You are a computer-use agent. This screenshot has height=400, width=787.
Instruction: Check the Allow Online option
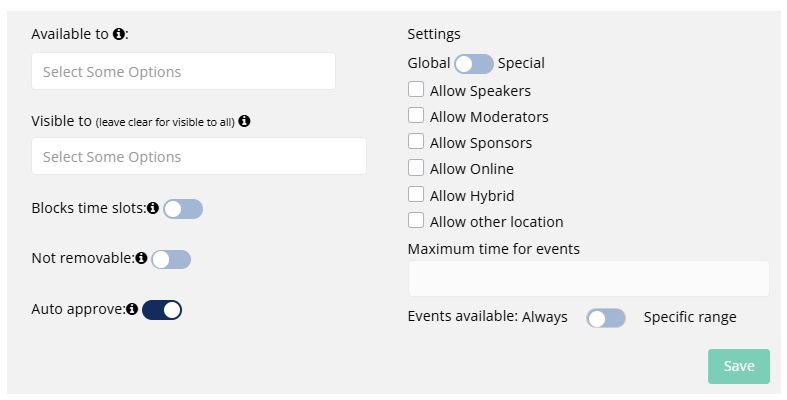click(x=416, y=168)
